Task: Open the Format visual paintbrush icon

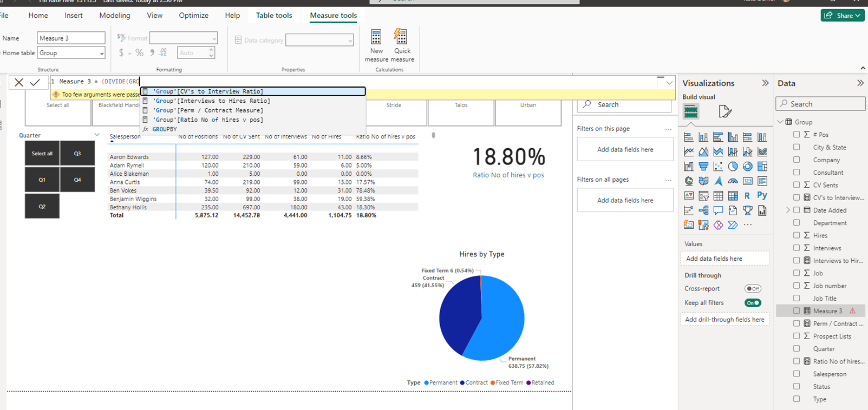Action: (x=725, y=111)
